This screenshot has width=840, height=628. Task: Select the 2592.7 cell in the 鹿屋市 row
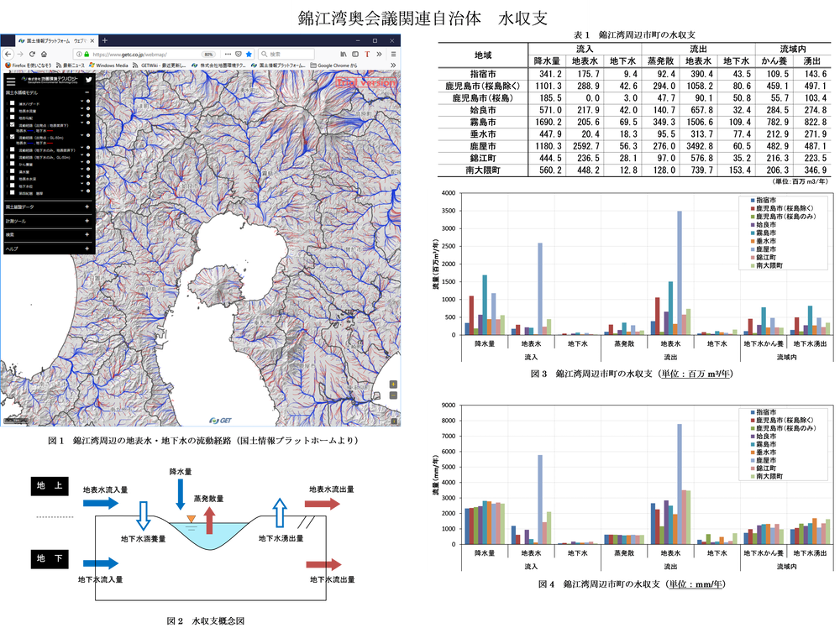[x=585, y=146]
